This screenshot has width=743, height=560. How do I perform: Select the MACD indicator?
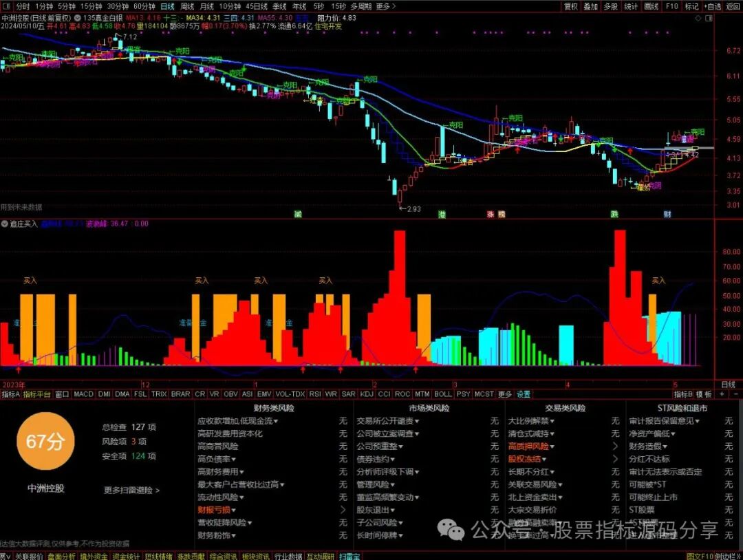[83, 394]
